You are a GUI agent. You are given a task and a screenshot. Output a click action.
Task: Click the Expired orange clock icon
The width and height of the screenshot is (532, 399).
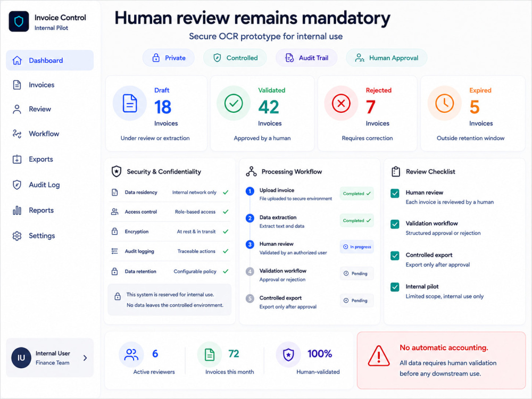point(444,103)
